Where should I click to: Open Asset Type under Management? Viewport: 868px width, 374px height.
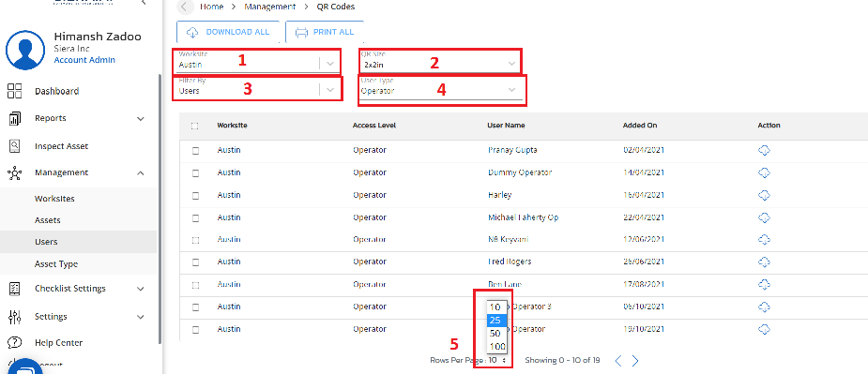point(56,264)
